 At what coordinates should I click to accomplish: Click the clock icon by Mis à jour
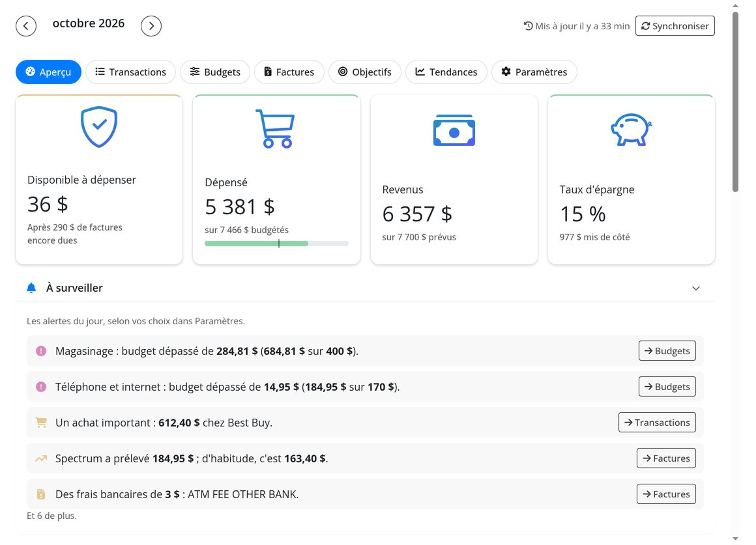click(529, 26)
